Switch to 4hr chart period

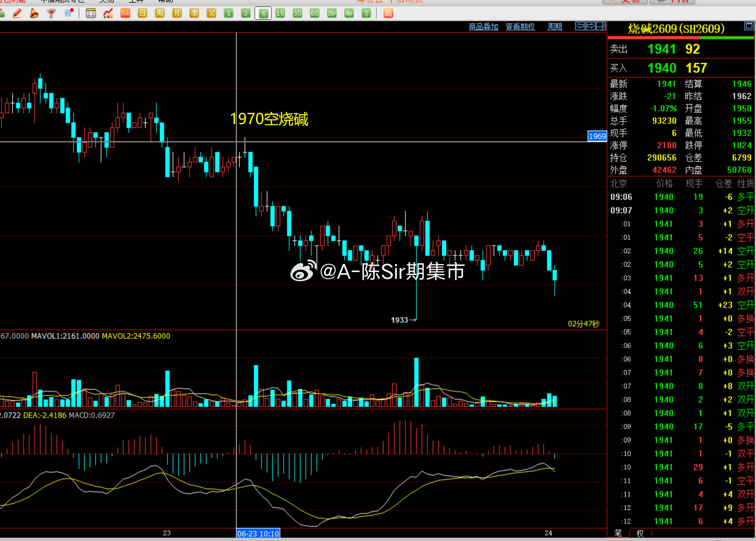click(x=349, y=13)
